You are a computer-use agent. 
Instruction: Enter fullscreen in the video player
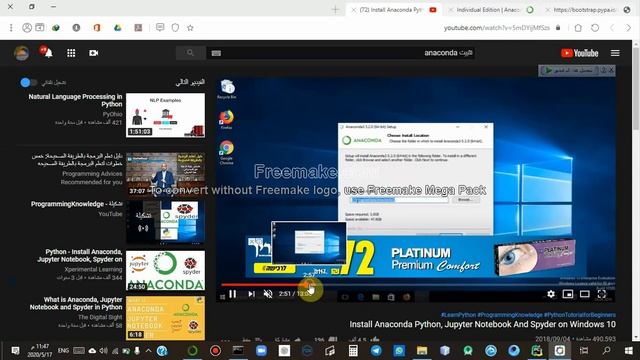tap(602, 294)
